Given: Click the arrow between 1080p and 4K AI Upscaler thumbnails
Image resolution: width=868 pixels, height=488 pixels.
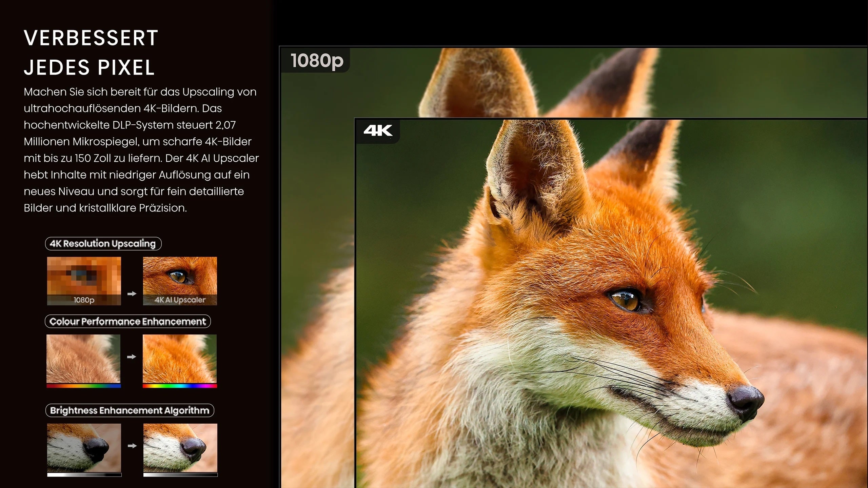Looking at the screenshot, I should (x=132, y=294).
